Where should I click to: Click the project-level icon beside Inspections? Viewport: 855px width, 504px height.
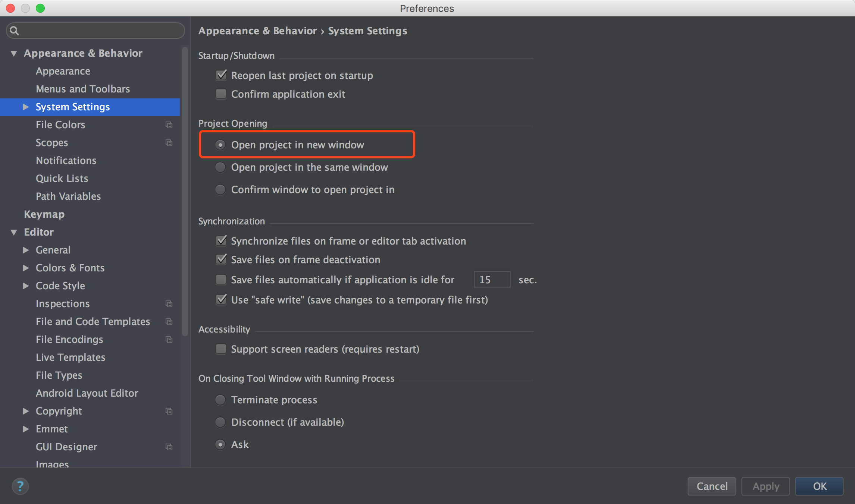[169, 304]
